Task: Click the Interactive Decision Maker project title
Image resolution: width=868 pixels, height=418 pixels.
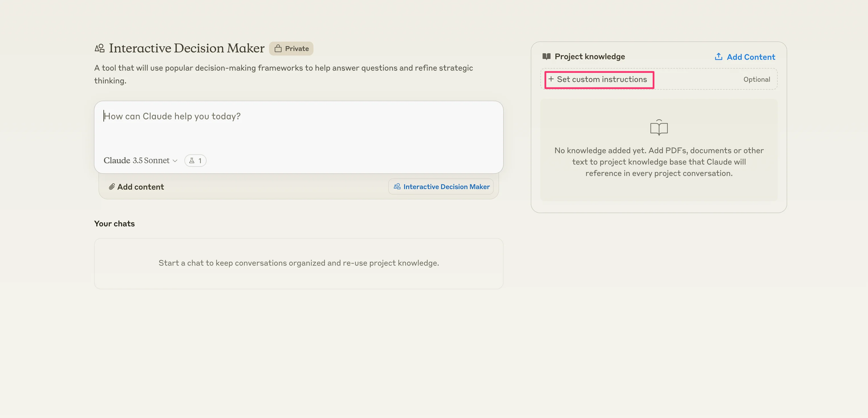Action: pos(187,48)
